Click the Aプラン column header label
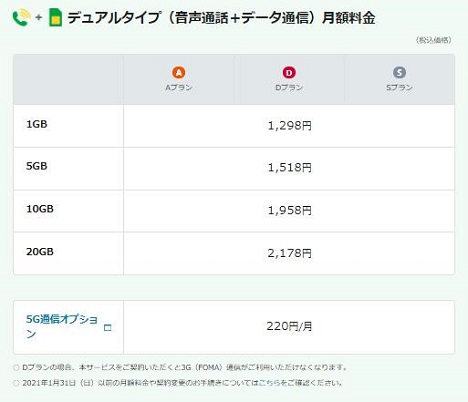Viewport: 468px width, 402px height. click(179, 88)
